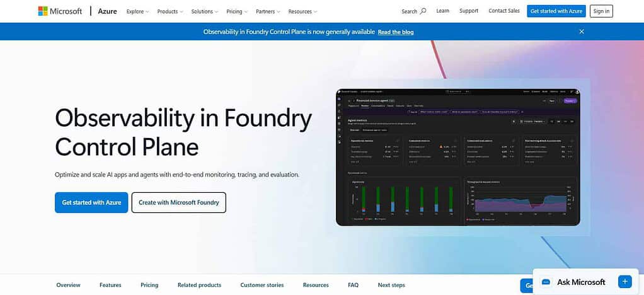The image size is (644, 295).
Task: Open the Pricing dropdown in header
Action: pos(237,11)
